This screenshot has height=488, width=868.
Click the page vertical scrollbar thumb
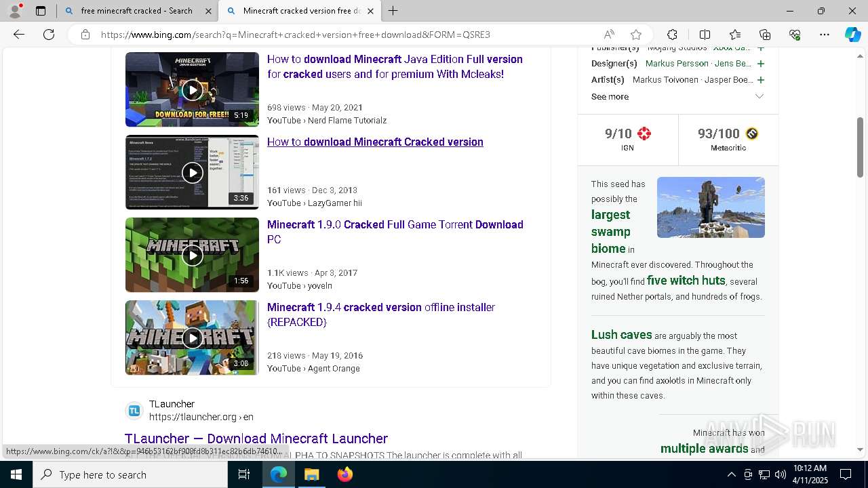861,147
